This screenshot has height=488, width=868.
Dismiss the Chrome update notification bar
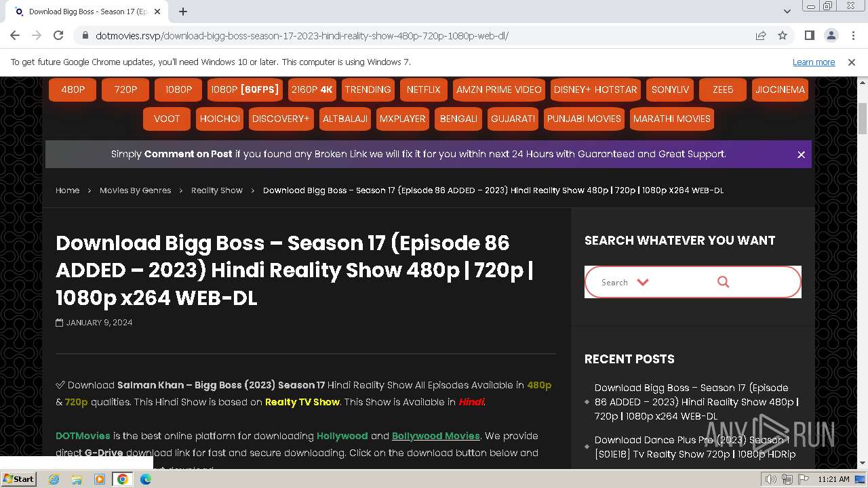pyautogui.click(x=852, y=62)
